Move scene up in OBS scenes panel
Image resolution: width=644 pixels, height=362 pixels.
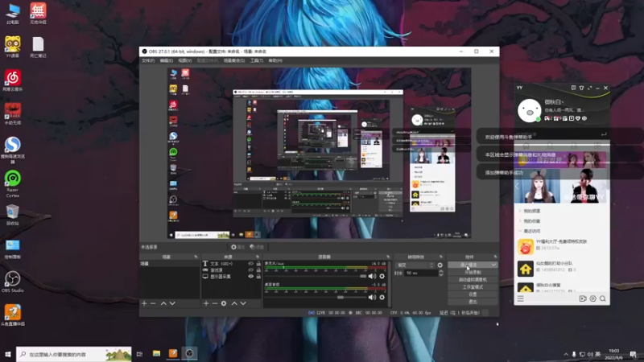point(163,303)
